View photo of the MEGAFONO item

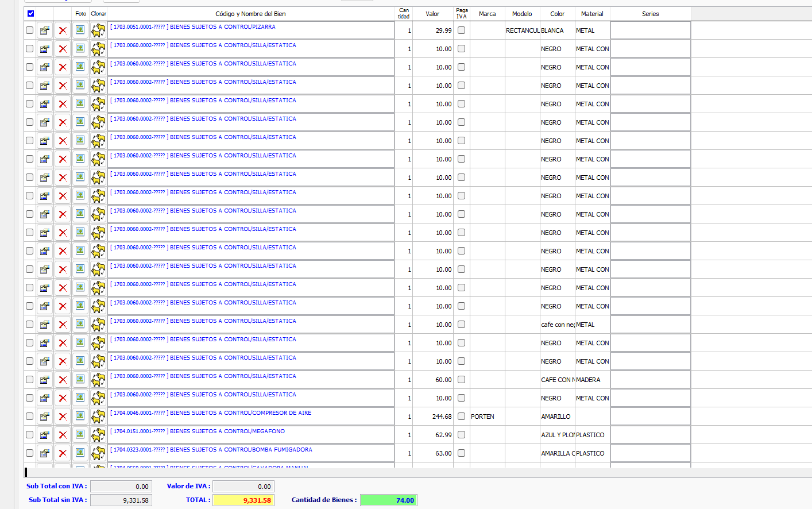80,435
